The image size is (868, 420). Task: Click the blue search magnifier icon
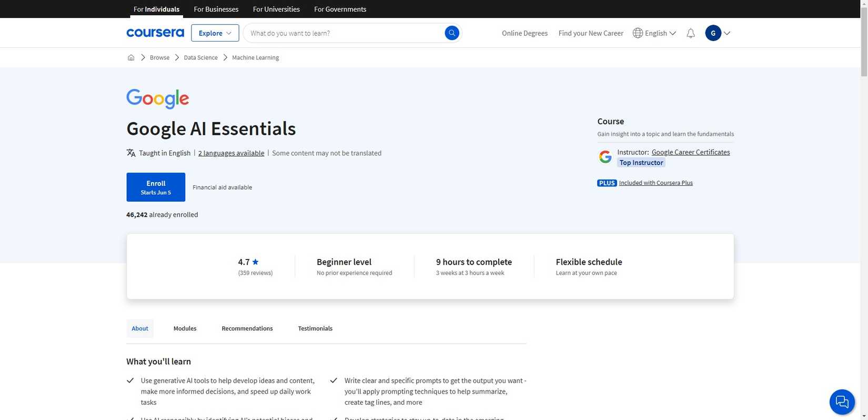(x=451, y=33)
